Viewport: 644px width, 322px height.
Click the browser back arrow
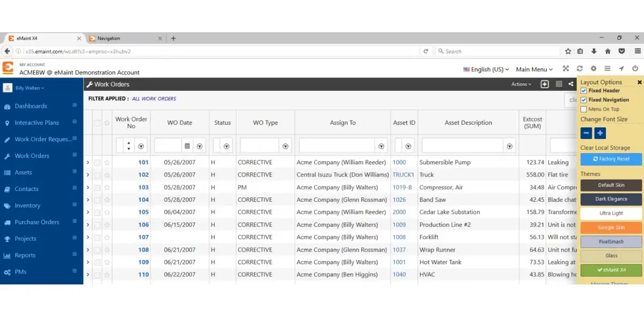[7, 52]
